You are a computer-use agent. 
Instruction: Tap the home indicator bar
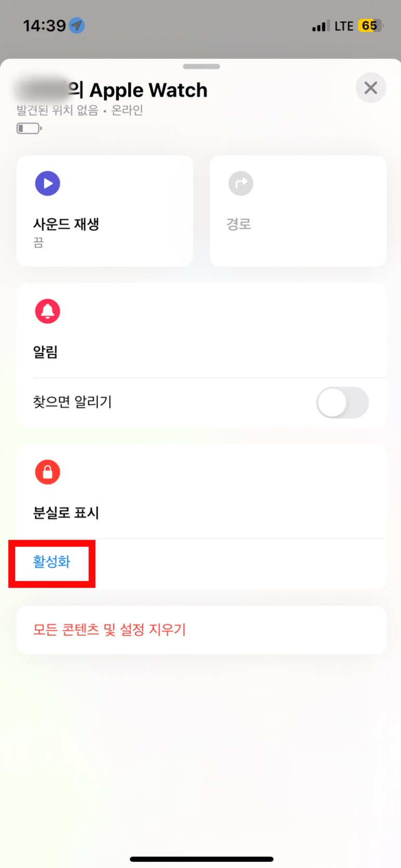201,859
